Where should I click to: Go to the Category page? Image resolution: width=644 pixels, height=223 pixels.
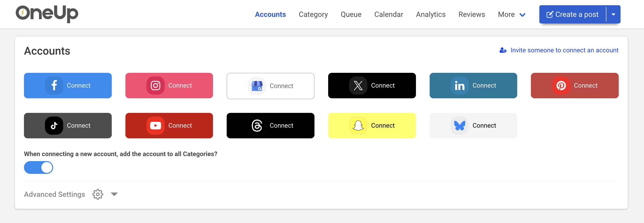[x=313, y=15]
